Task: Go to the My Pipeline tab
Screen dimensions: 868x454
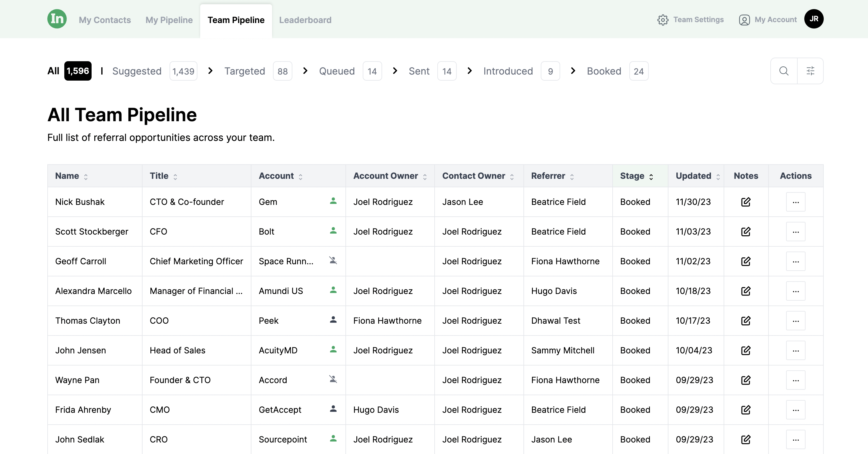Action: [169, 20]
